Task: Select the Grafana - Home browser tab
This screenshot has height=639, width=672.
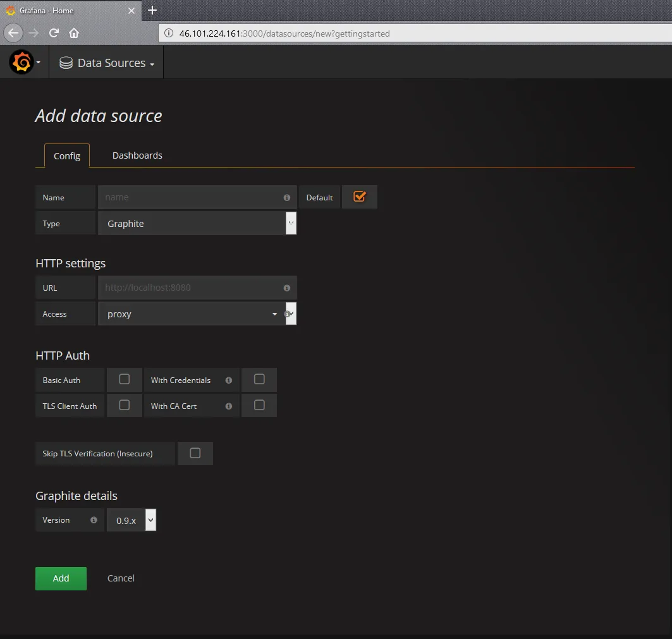Action: [x=71, y=11]
